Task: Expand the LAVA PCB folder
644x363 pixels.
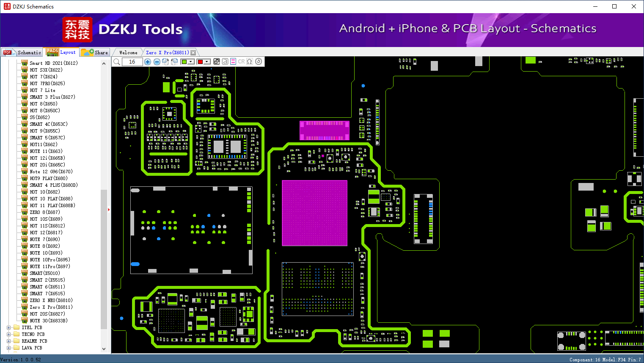Action: coord(9,348)
